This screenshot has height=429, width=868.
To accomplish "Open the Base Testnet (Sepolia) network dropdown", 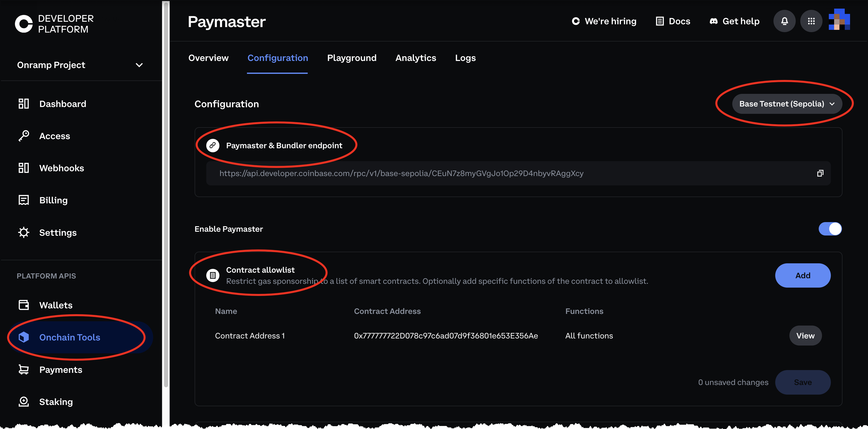I will point(786,104).
